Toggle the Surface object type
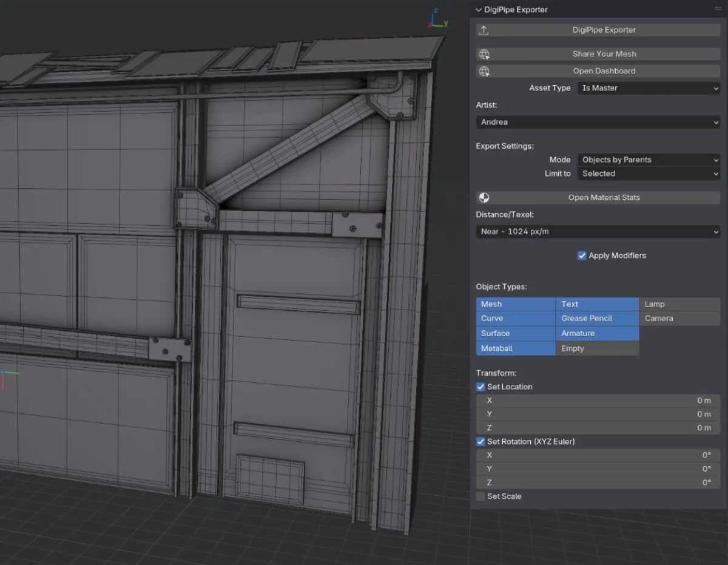This screenshot has width=728, height=565. (x=516, y=333)
